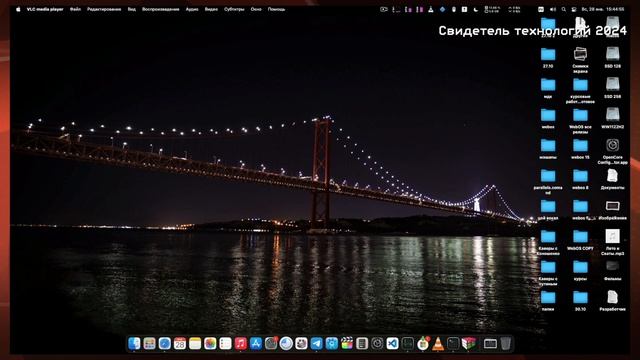Open Telegram from the Dock
Image resolution: width=640 pixels, height=360 pixels.
coord(316,344)
